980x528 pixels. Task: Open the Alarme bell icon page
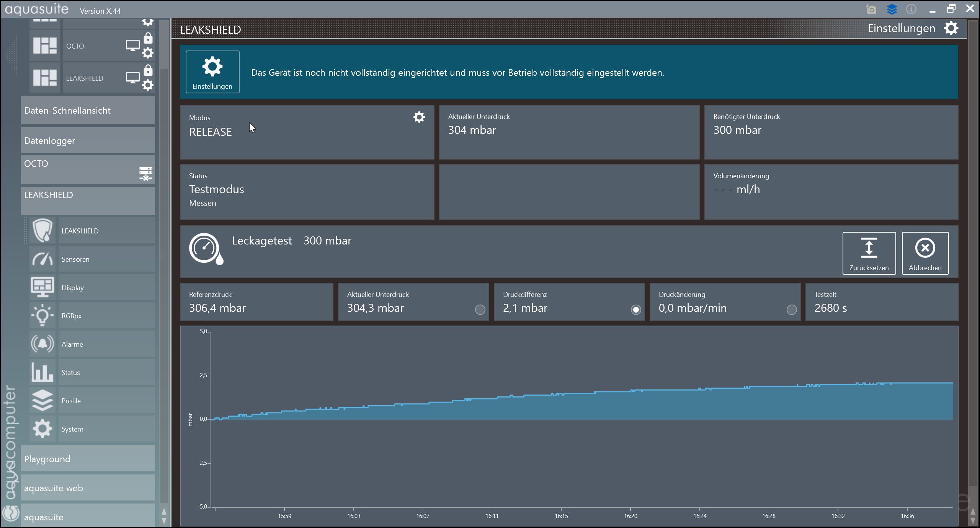pos(42,344)
